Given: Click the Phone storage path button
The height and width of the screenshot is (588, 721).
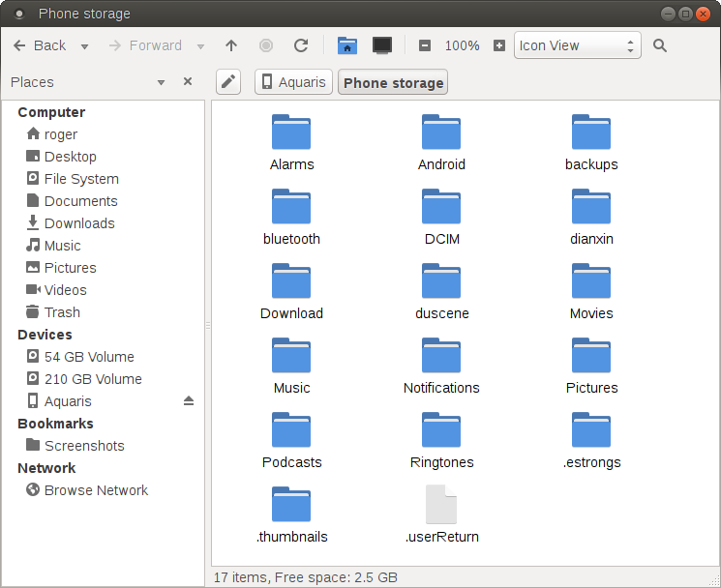Looking at the screenshot, I should coord(393,82).
